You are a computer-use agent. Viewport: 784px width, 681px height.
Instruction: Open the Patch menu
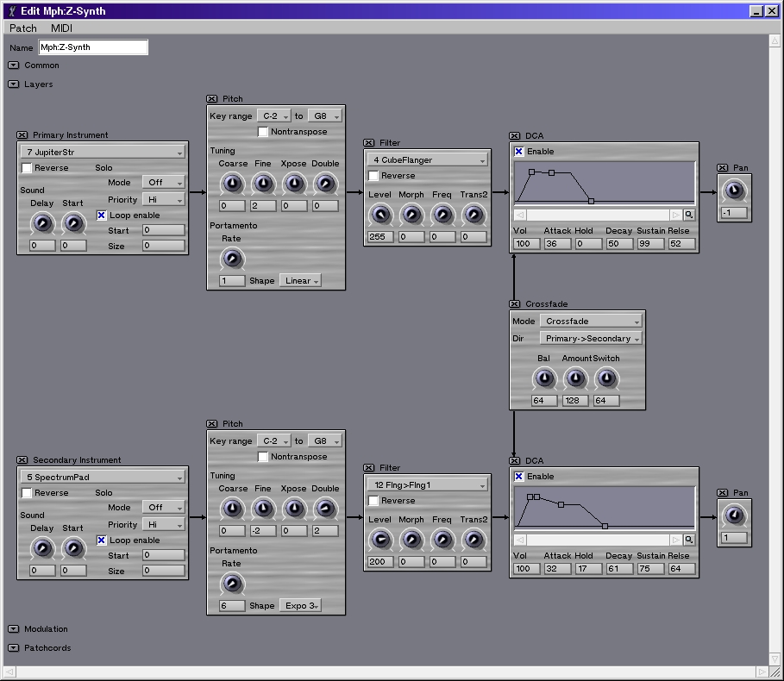coord(23,28)
